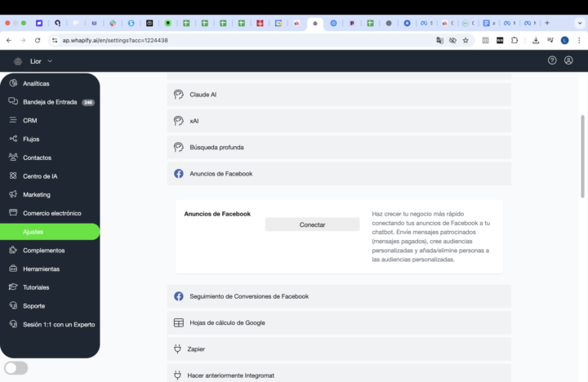Open the Lior account dropdown chevron
Viewport: 588px width, 382px height.
pos(50,61)
